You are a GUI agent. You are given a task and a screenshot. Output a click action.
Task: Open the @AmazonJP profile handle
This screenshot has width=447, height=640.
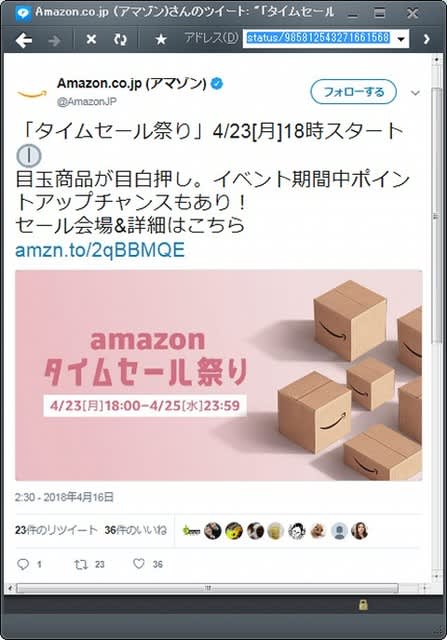coord(87,102)
